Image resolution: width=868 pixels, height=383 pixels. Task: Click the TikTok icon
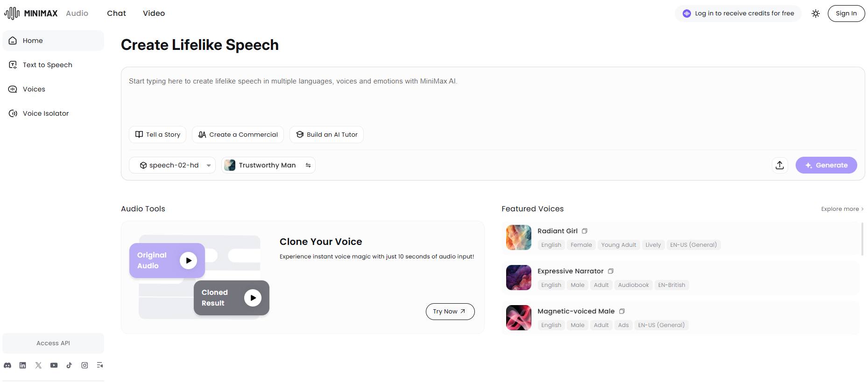click(69, 365)
